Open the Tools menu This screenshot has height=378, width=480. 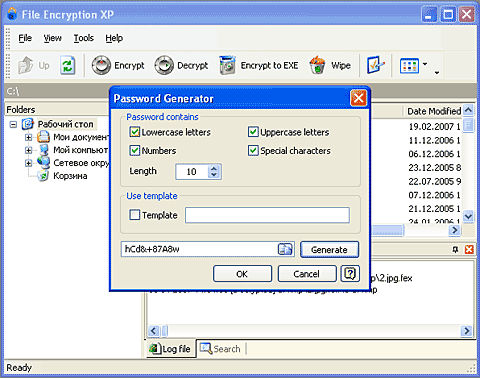click(84, 38)
